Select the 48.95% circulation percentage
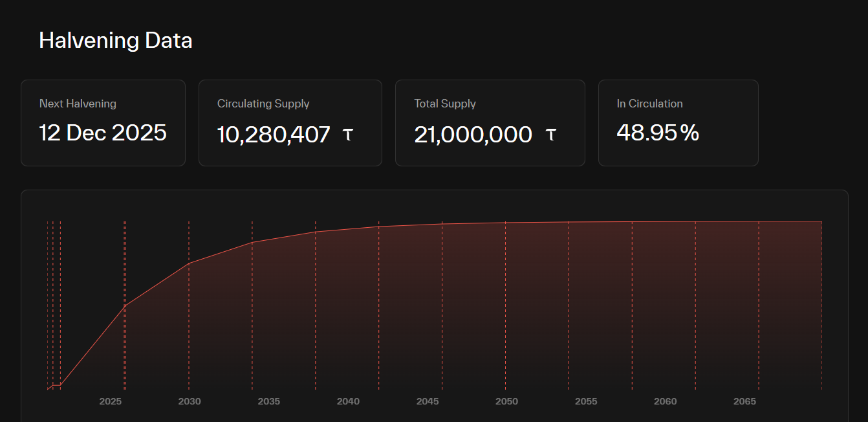The height and width of the screenshot is (422, 868). tap(658, 133)
